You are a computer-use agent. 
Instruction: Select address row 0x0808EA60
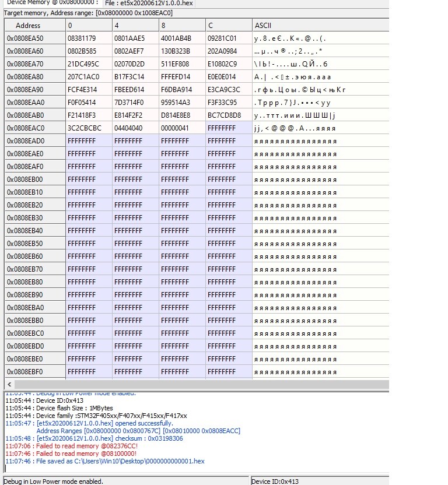coord(35,51)
